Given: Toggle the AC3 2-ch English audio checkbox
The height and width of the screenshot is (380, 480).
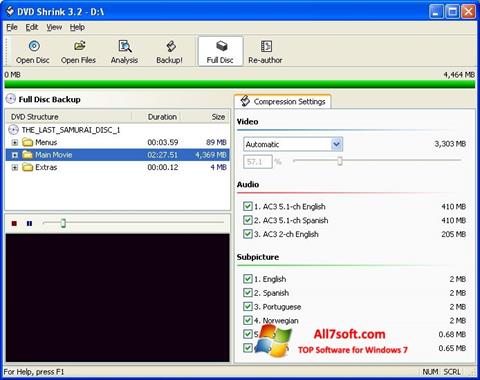Looking at the screenshot, I should [247, 234].
